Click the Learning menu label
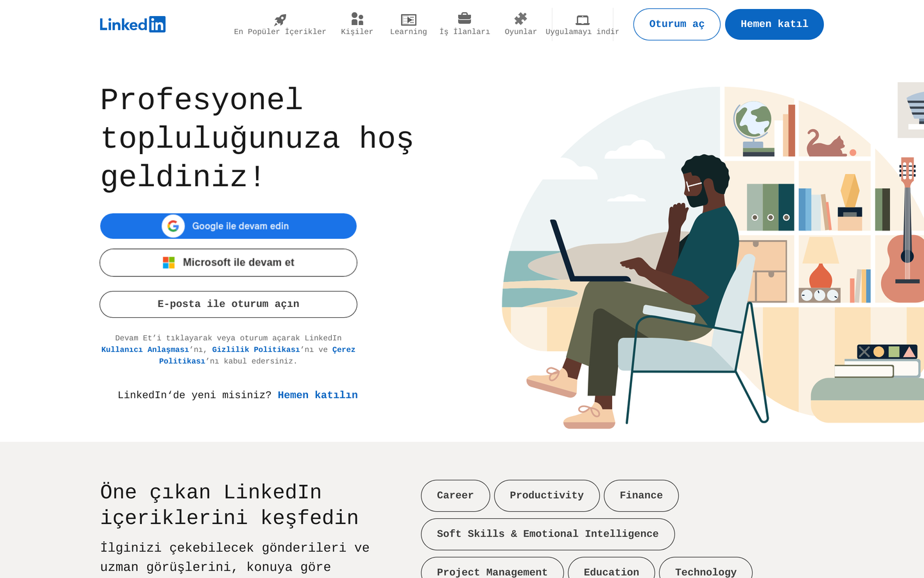 pyautogui.click(x=409, y=32)
